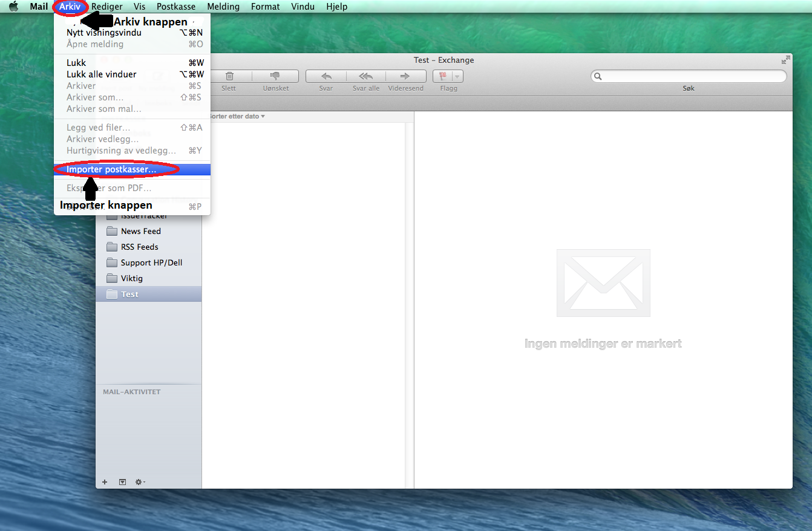Select the Viktig mailbox folder
Image resolution: width=812 pixels, height=531 pixels.
[131, 278]
